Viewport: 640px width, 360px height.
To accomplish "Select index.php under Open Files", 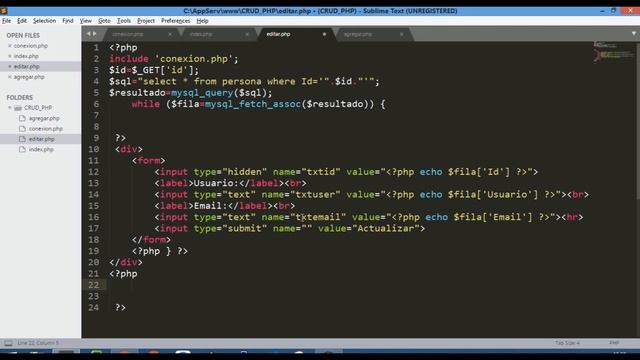I will pyautogui.click(x=26, y=56).
